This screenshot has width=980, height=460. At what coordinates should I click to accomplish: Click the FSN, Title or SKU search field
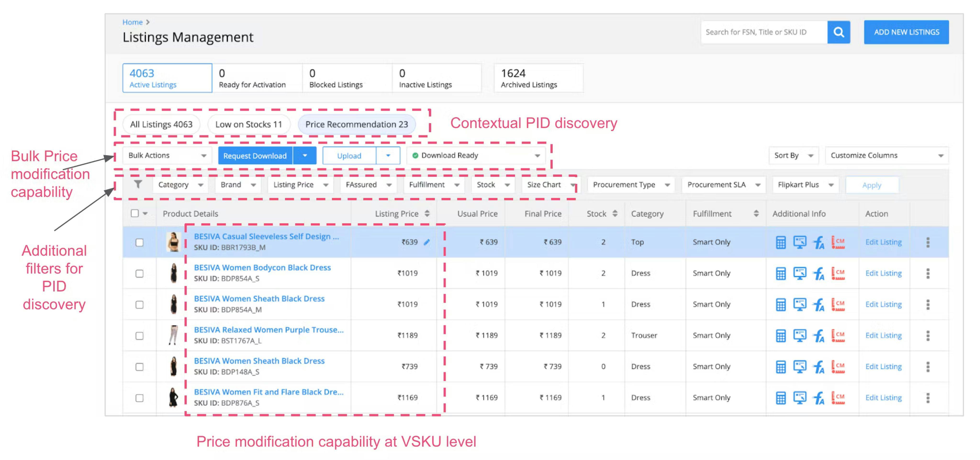(764, 32)
